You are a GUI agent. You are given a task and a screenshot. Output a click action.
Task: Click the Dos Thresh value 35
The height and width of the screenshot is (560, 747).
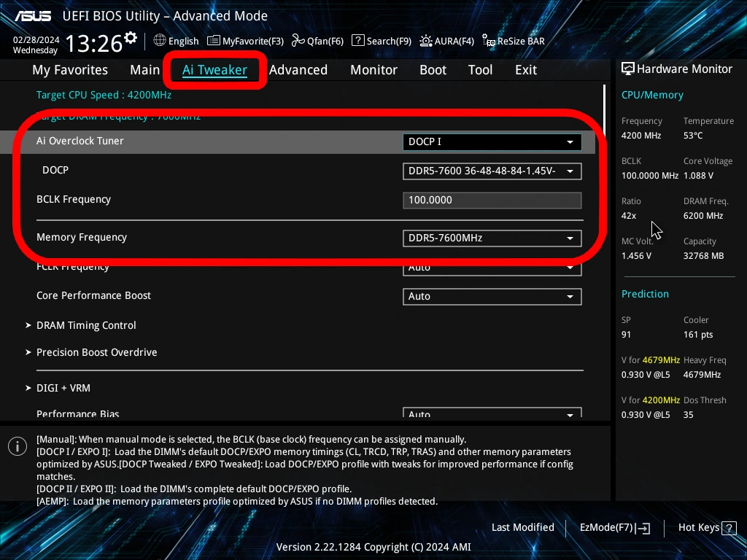tap(688, 415)
